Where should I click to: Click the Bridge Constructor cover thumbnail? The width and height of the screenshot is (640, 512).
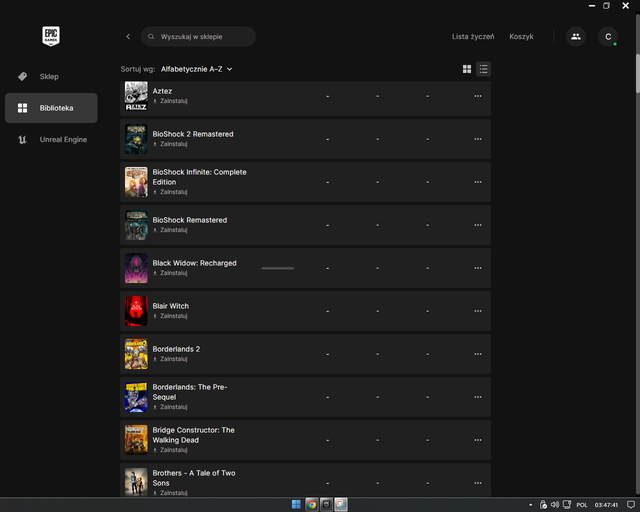coord(136,440)
